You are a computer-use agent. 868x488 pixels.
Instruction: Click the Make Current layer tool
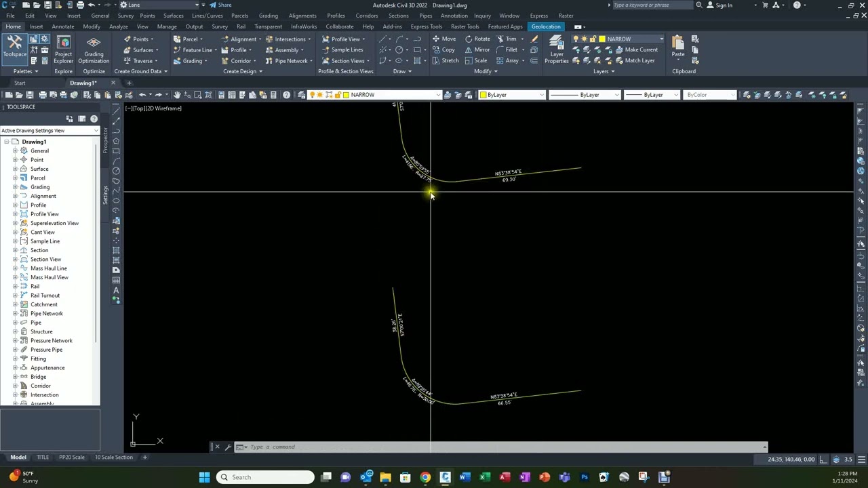point(636,49)
